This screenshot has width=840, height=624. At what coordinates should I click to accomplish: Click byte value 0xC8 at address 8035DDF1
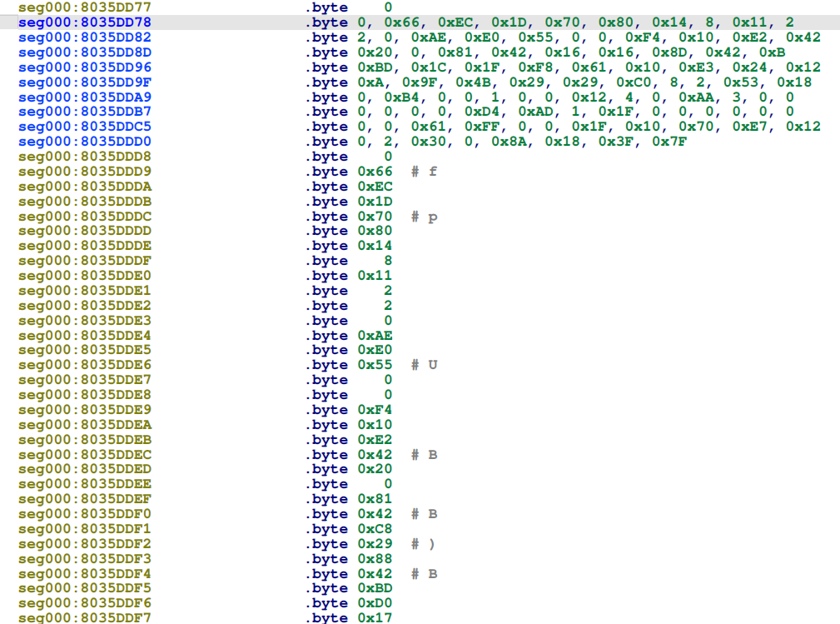(x=375, y=528)
